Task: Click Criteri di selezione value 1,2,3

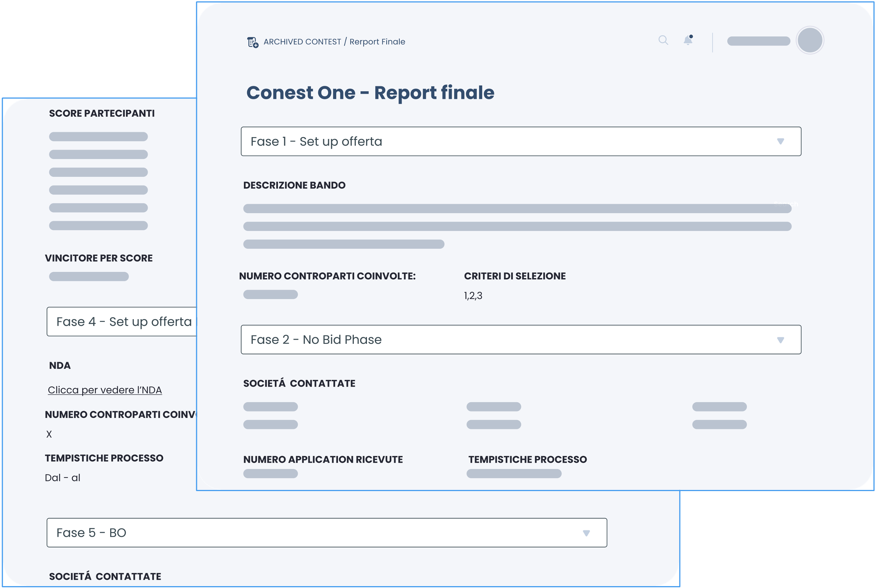Action: (473, 296)
